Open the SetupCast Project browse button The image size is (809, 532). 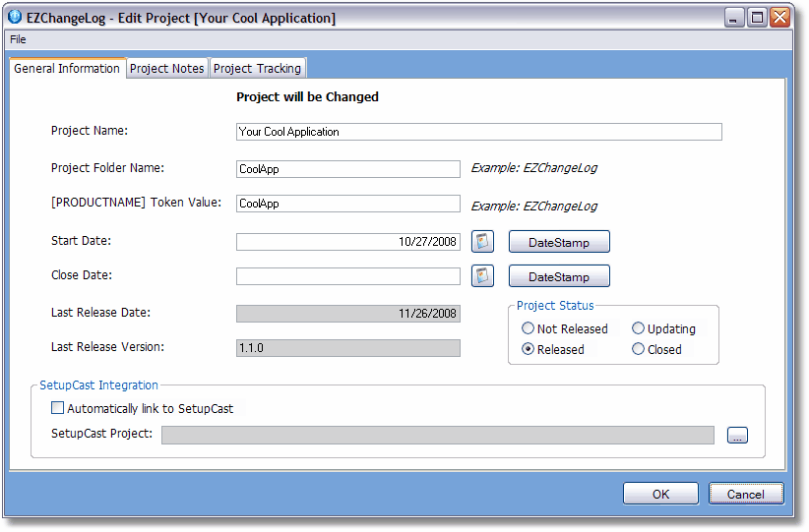click(737, 436)
